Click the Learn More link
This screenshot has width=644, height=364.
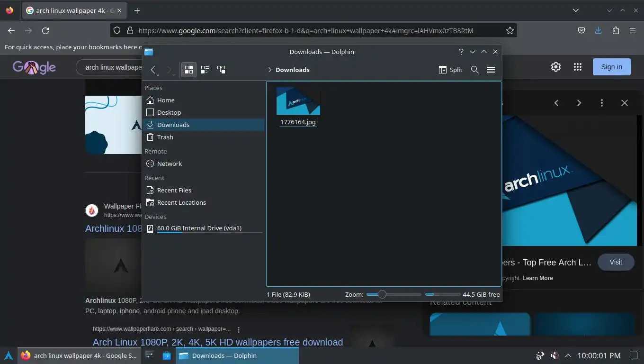pyautogui.click(x=537, y=278)
